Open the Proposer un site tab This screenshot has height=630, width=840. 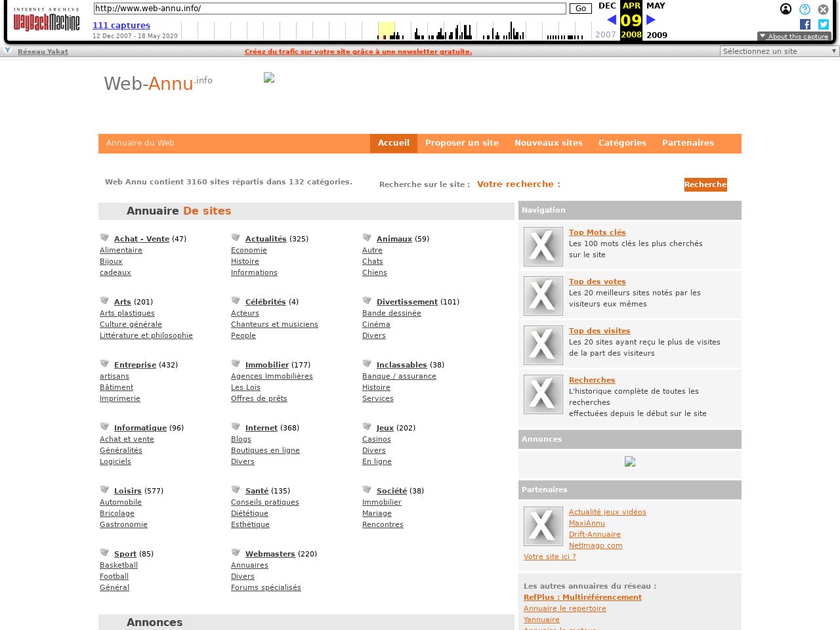461,143
